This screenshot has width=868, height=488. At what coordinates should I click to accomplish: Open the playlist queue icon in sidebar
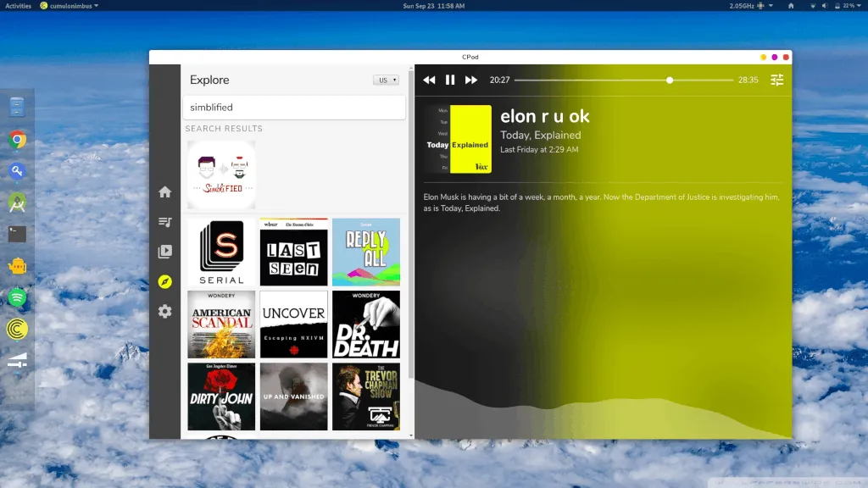165,222
